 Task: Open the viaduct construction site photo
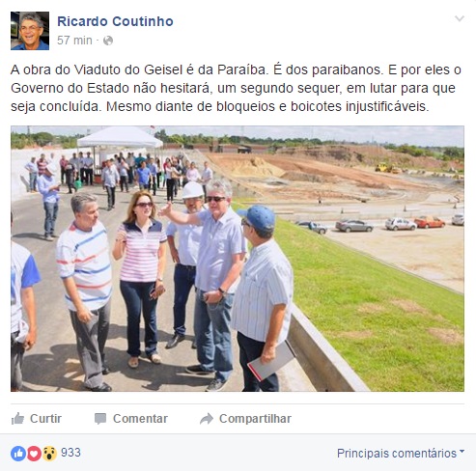point(238,259)
